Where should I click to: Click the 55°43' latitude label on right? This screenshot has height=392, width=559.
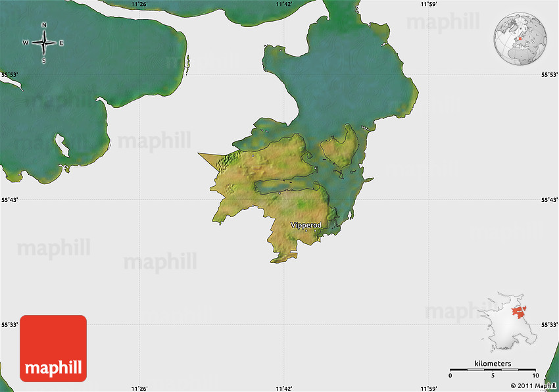(x=549, y=199)
